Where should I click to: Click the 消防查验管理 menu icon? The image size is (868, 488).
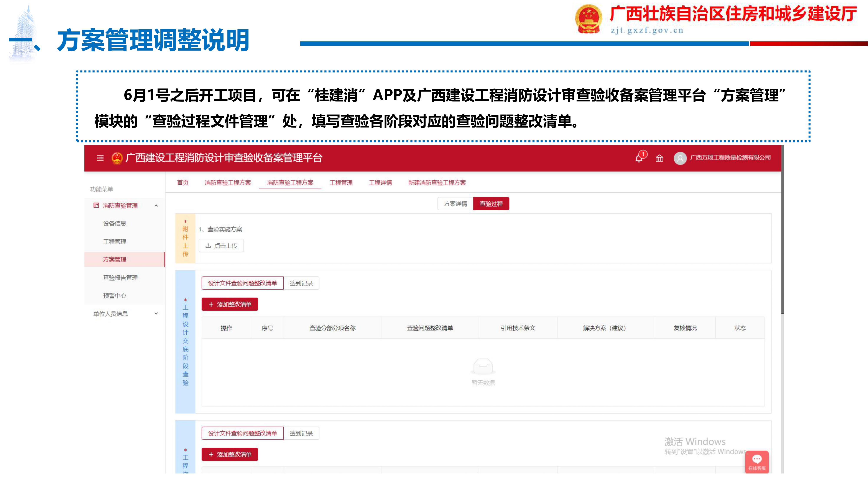[96, 205]
